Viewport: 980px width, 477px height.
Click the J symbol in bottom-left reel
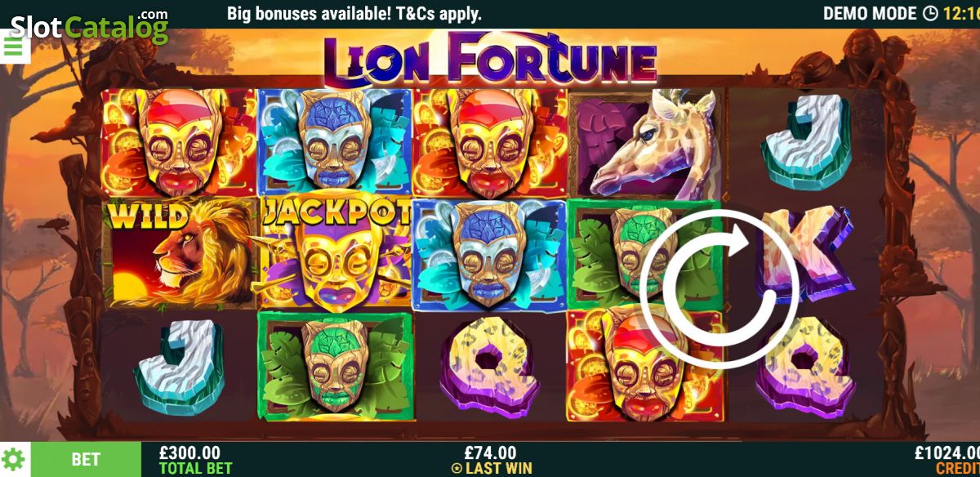click(178, 366)
